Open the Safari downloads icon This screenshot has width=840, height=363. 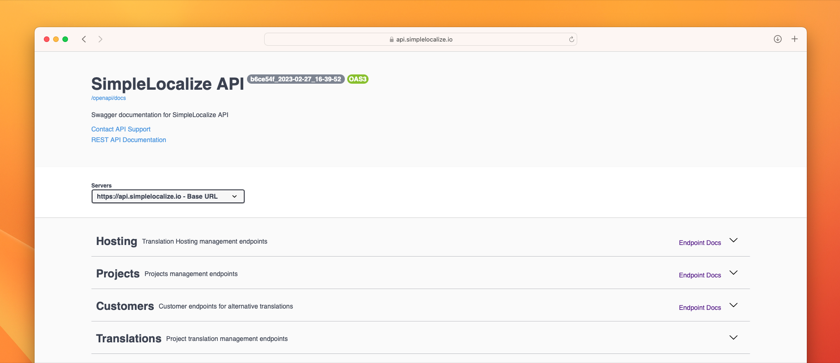click(777, 39)
